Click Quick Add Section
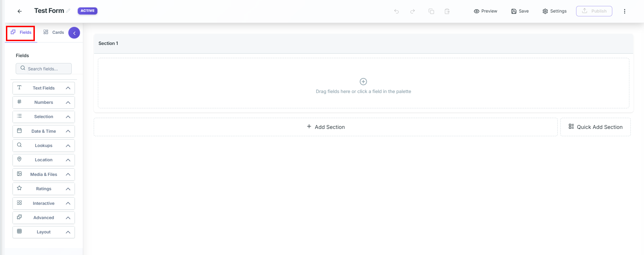The image size is (644, 255). [x=596, y=127]
